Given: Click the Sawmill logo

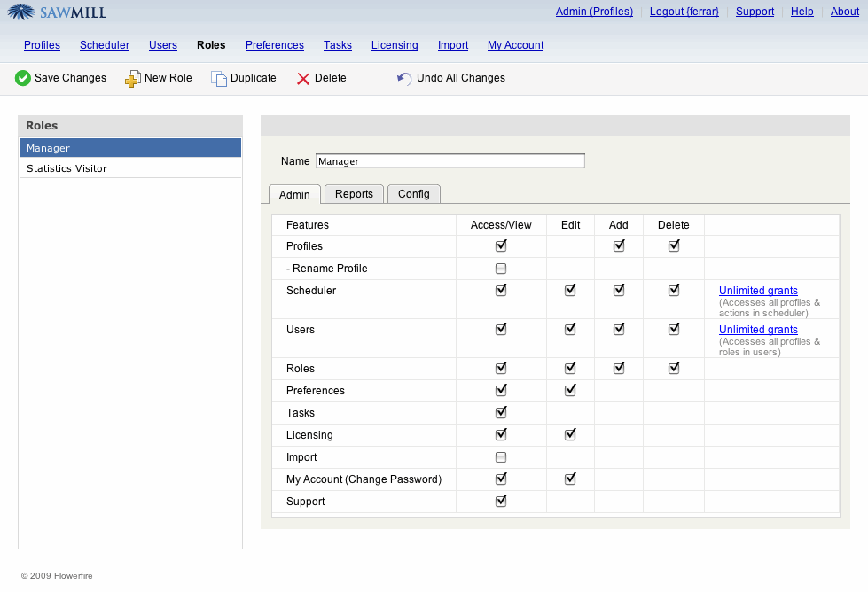Looking at the screenshot, I should click(58, 12).
